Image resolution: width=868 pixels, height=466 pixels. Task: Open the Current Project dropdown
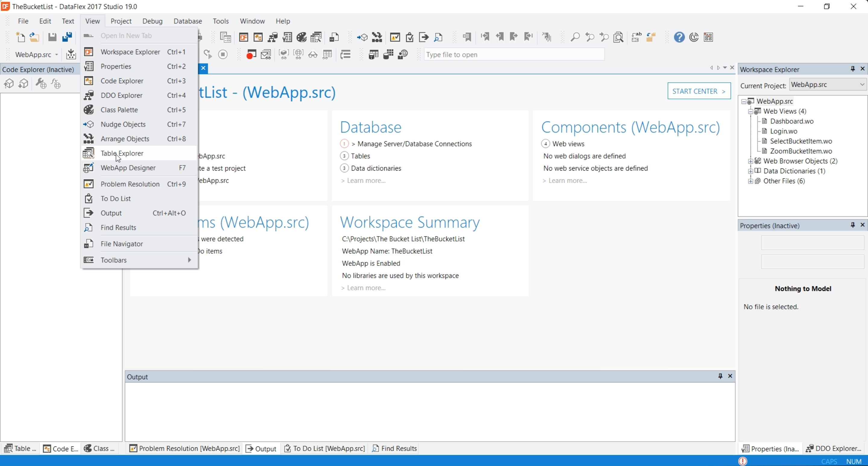[862, 85]
